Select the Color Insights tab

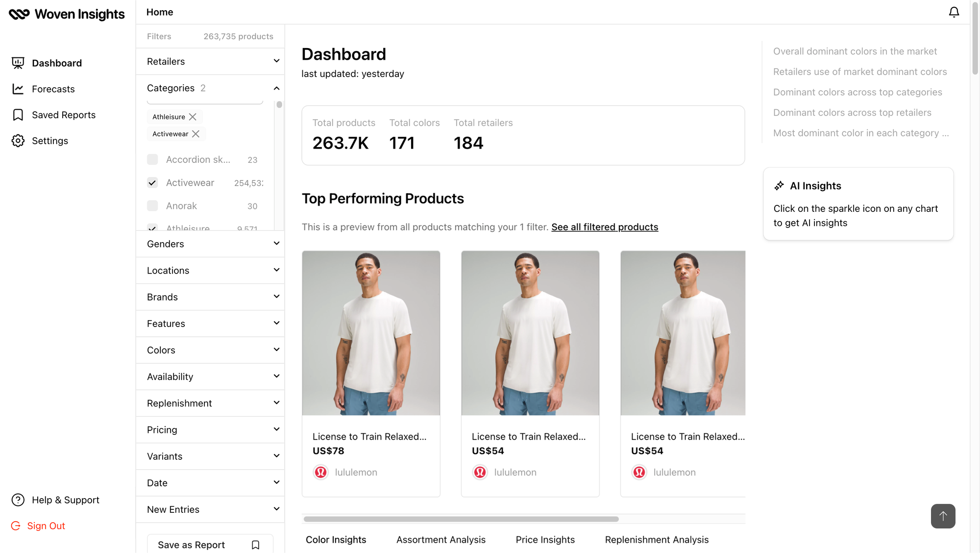[336, 540]
